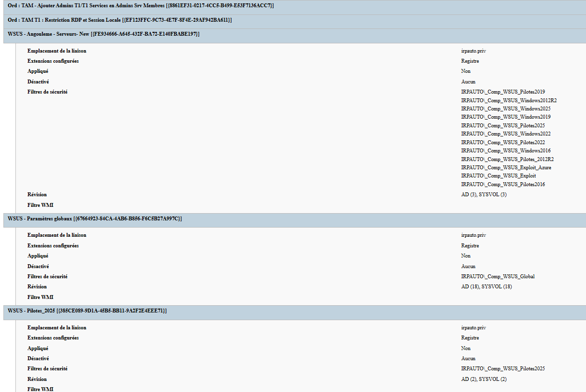Click 'Registre' value in Paramètres globaux section

point(470,245)
